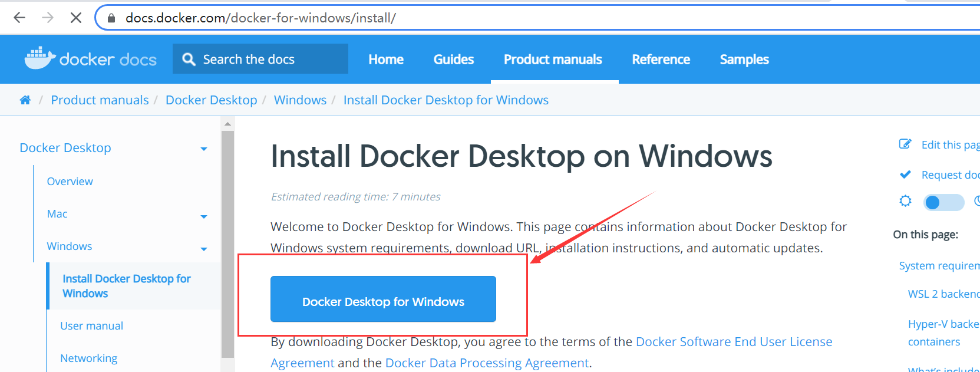Click the Search the docs field
The width and height of the screenshot is (980, 372).
pos(260,59)
